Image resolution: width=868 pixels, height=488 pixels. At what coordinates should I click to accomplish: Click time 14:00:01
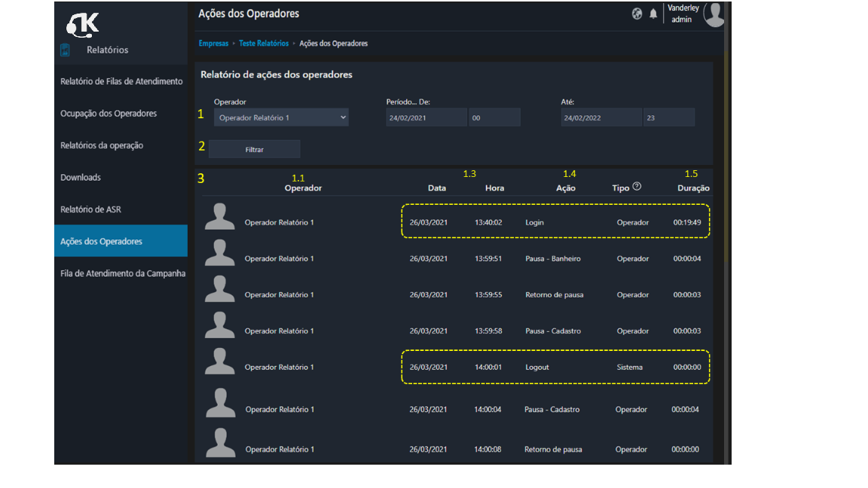[488, 367]
